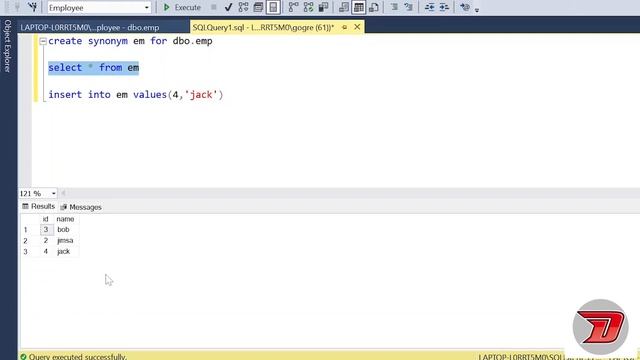Click the Specify Values for Template Parameters icon

[x=464, y=7]
